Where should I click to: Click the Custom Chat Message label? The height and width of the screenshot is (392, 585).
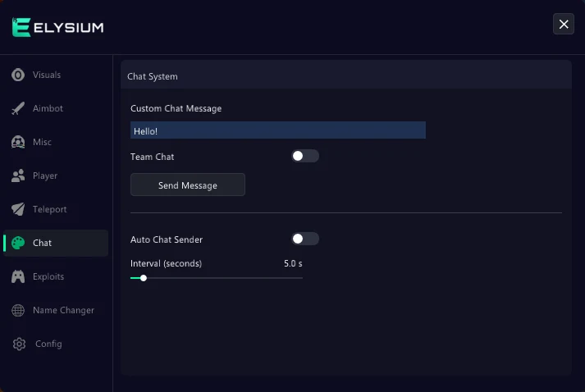tap(176, 108)
